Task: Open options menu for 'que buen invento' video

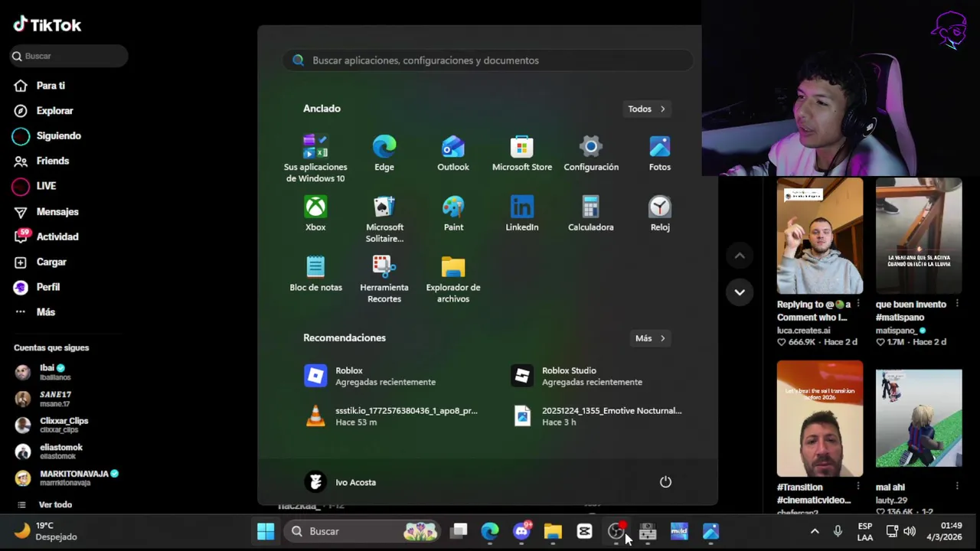Action: (957, 304)
